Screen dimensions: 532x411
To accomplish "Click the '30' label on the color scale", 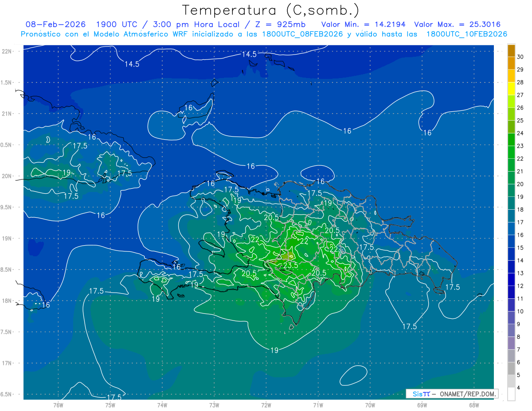I will [x=520, y=57].
